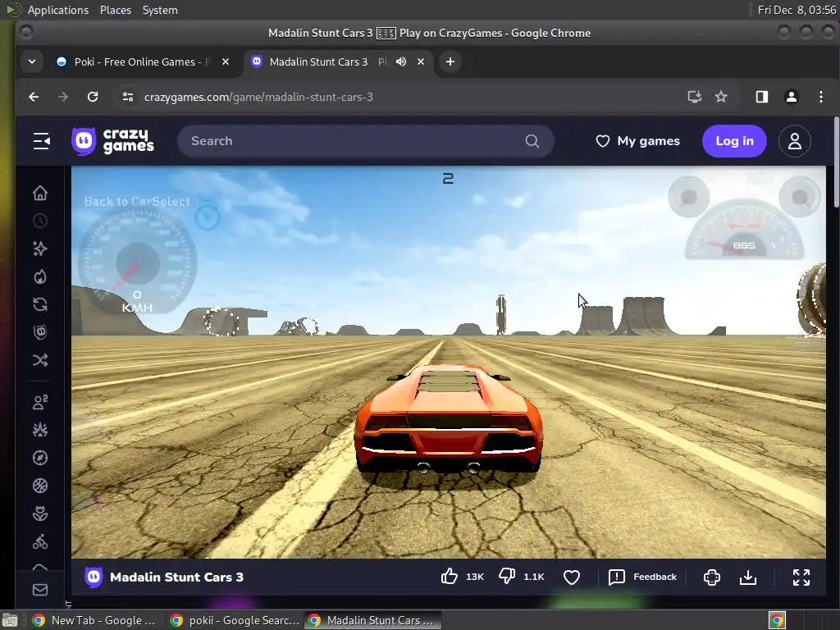The image size is (840, 630).
Task: Click the download icon below game
Action: coord(748,577)
